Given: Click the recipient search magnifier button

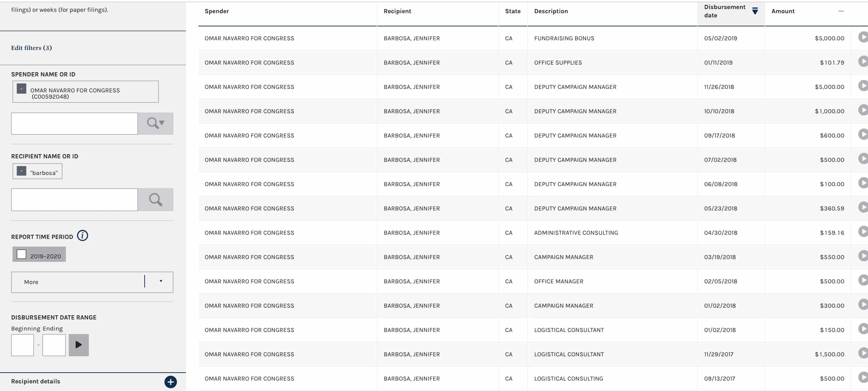Looking at the screenshot, I should coord(155,199).
